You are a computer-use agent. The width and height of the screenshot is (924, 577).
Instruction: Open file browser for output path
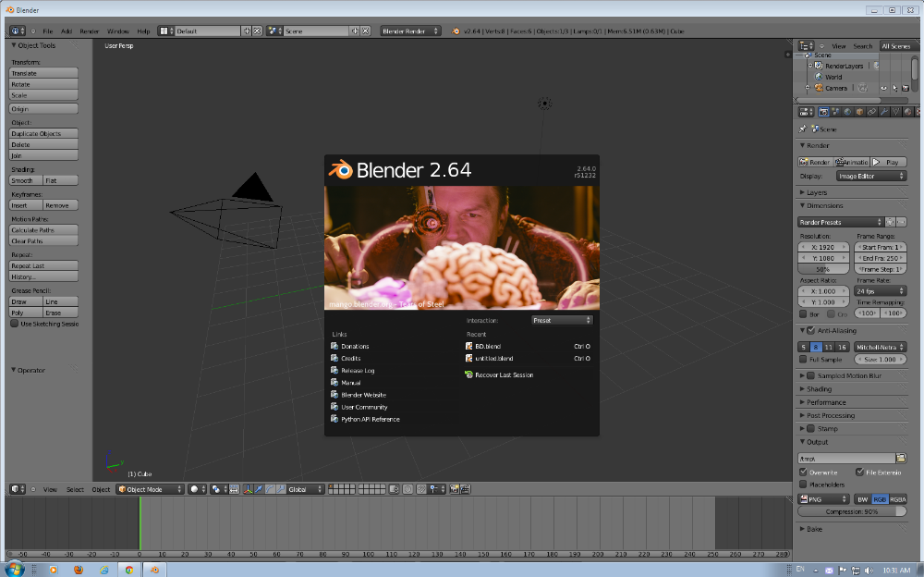900,459
